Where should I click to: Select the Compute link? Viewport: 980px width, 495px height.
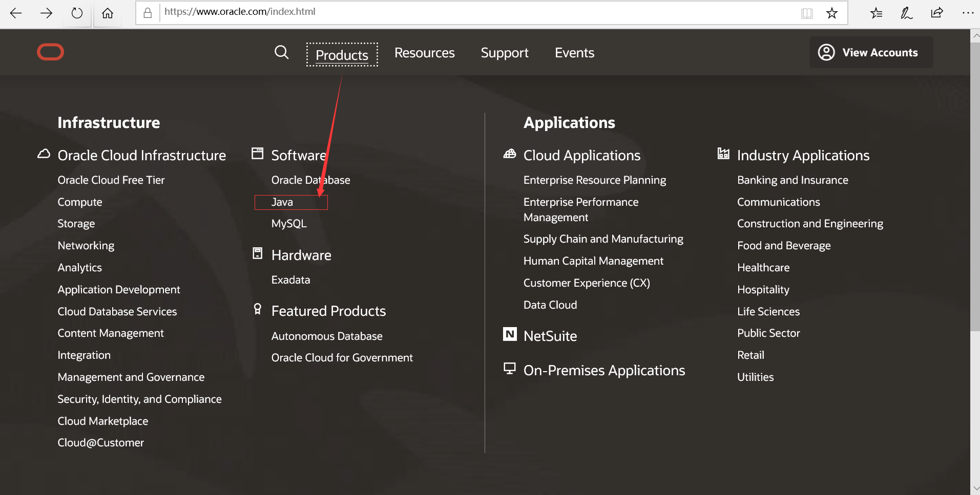pyautogui.click(x=80, y=202)
